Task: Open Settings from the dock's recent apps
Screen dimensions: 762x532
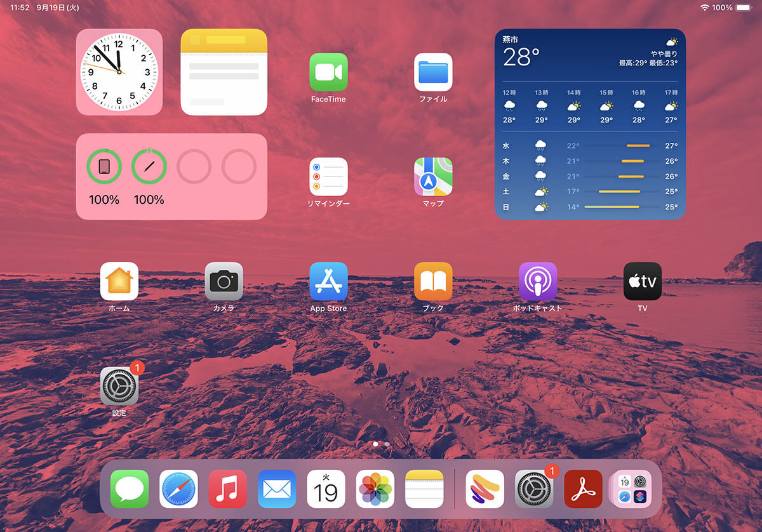Action: pyautogui.click(x=534, y=489)
